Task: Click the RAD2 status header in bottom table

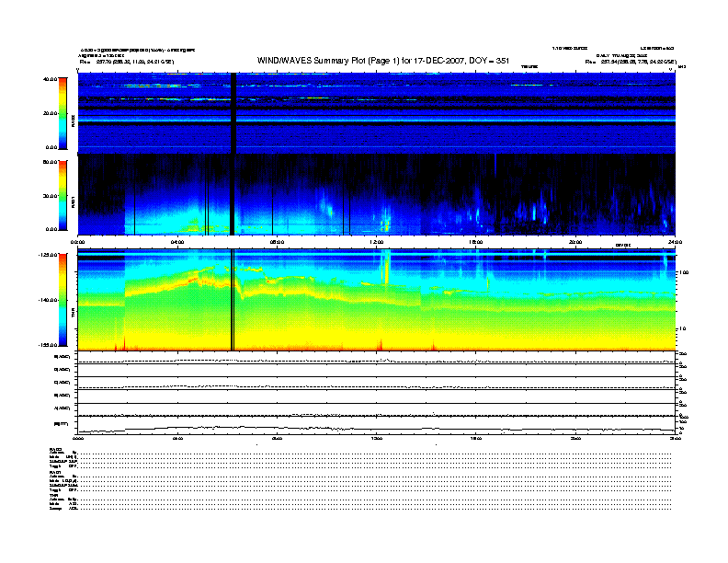Action: [56, 449]
